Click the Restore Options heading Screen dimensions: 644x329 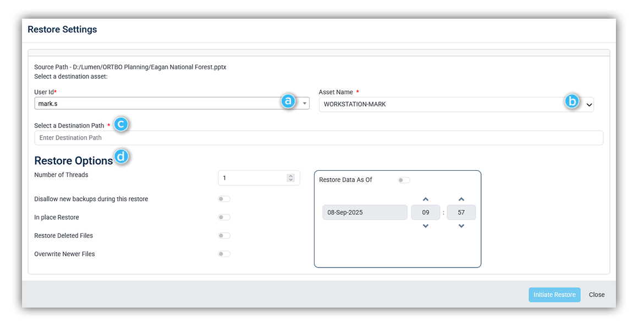[x=74, y=161]
